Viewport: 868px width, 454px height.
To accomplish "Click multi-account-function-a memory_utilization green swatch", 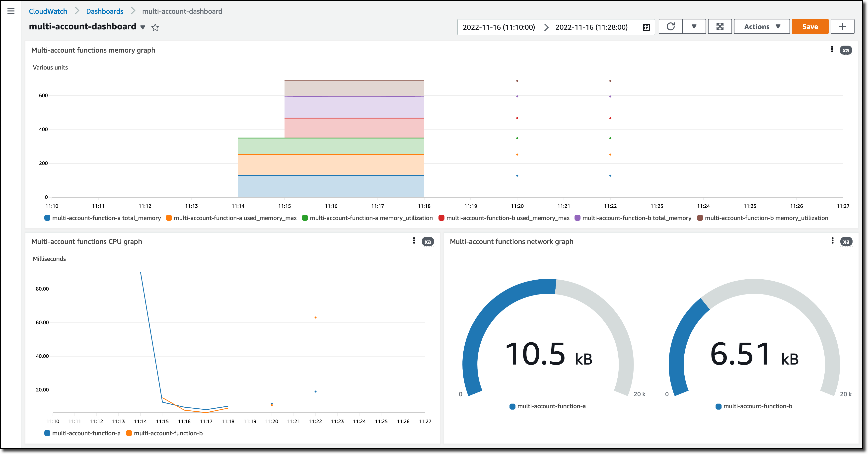I will pyautogui.click(x=305, y=218).
